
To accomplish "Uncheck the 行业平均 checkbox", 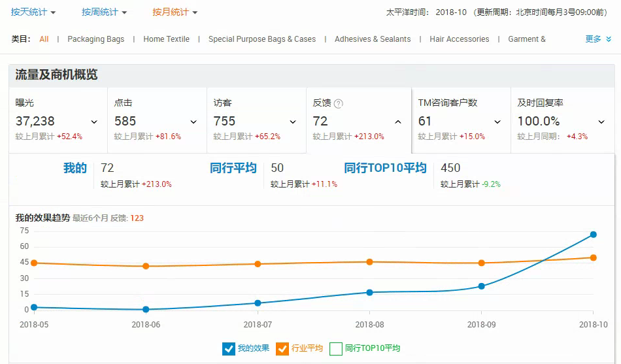I will tap(282, 348).
